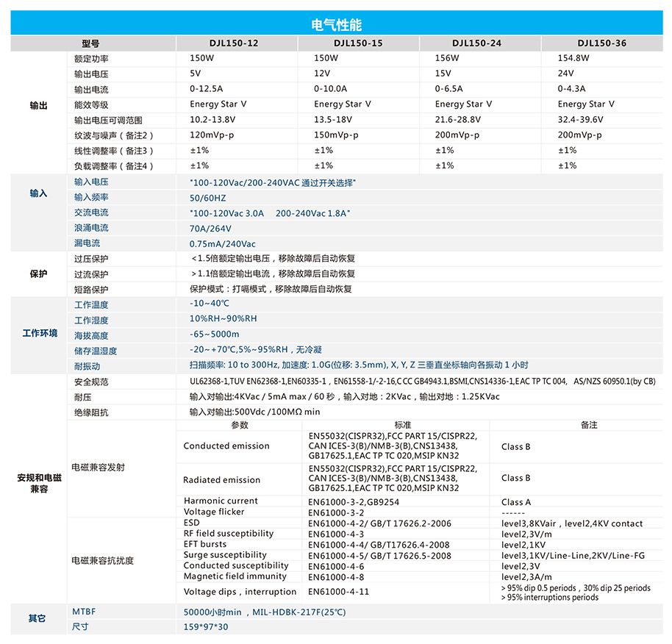Click the 70A/264V inrush current value
Screen dimensions: 672x644
click(210, 229)
